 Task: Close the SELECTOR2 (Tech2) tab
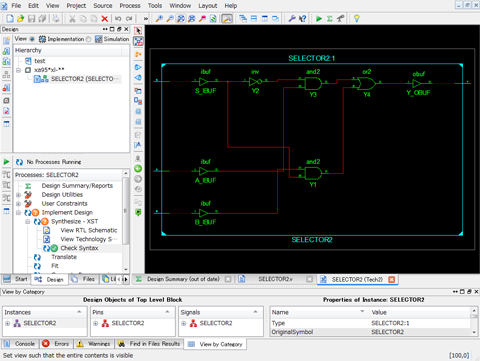[x=392, y=279]
